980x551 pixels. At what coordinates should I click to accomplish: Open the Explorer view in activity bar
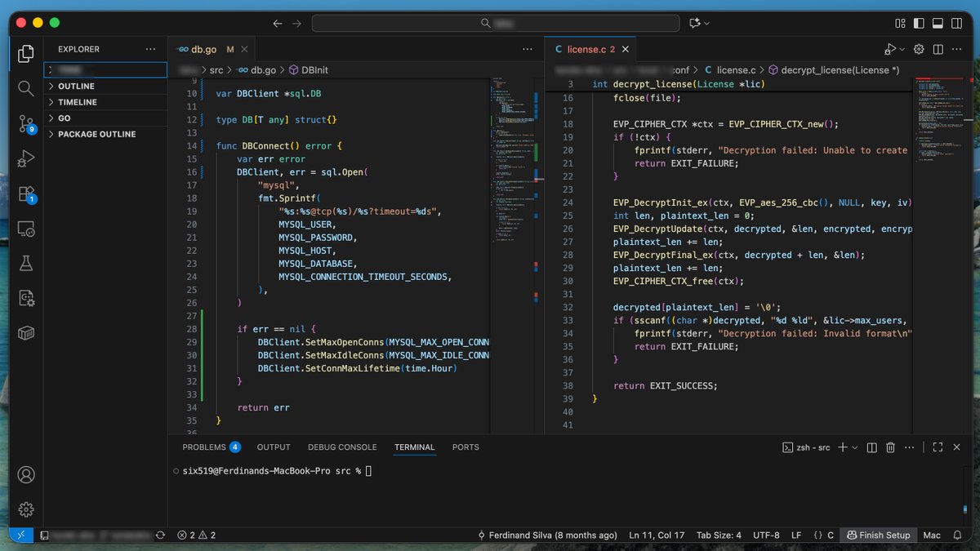(26, 54)
